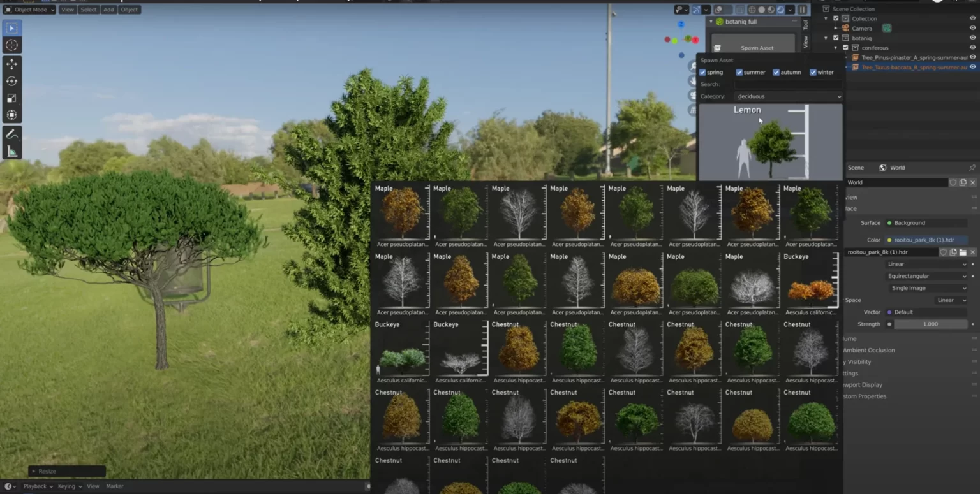Click the green Y axis on navigation gizmo

click(x=688, y=38)
